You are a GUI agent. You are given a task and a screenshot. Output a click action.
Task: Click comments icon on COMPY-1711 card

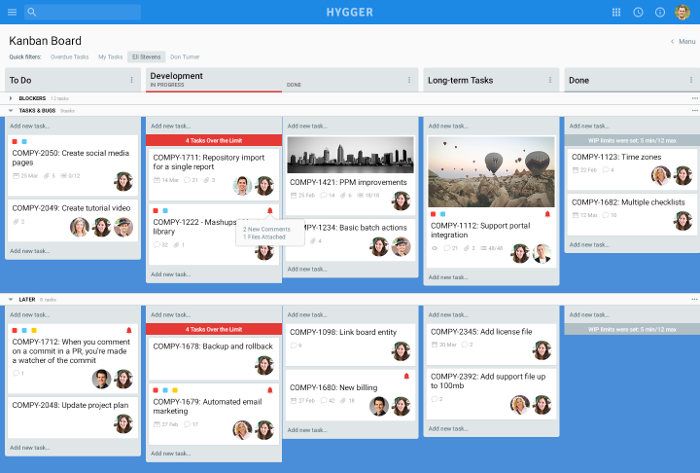point(188,180)
